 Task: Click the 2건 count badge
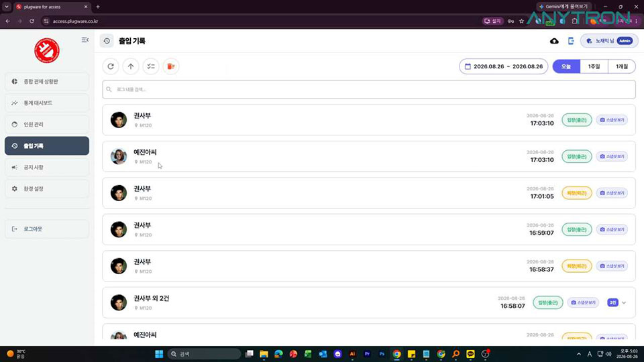[612, 302]
